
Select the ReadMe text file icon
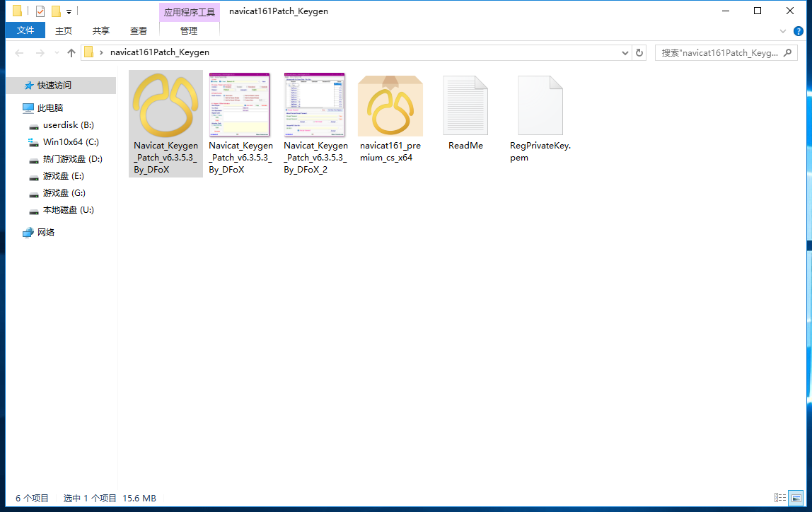click(x=465, y=105)
